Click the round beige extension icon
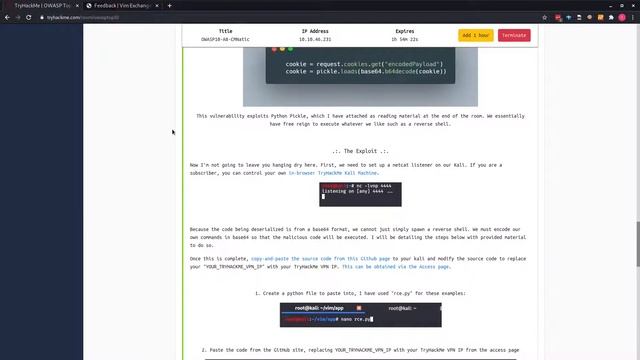This screenshot has height=360, width=640. tap(589, 18)
